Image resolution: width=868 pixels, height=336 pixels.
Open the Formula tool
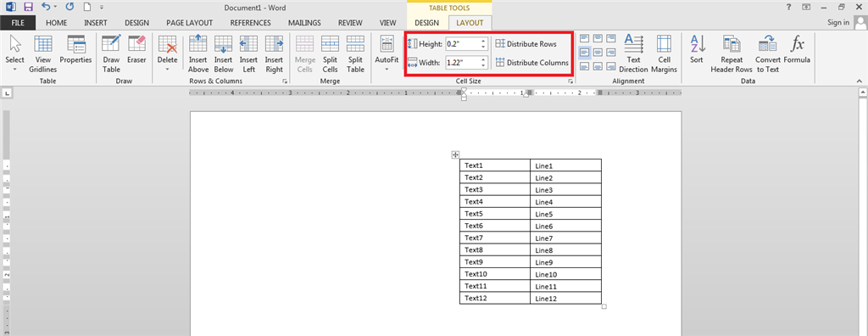(x=797, y=49)
